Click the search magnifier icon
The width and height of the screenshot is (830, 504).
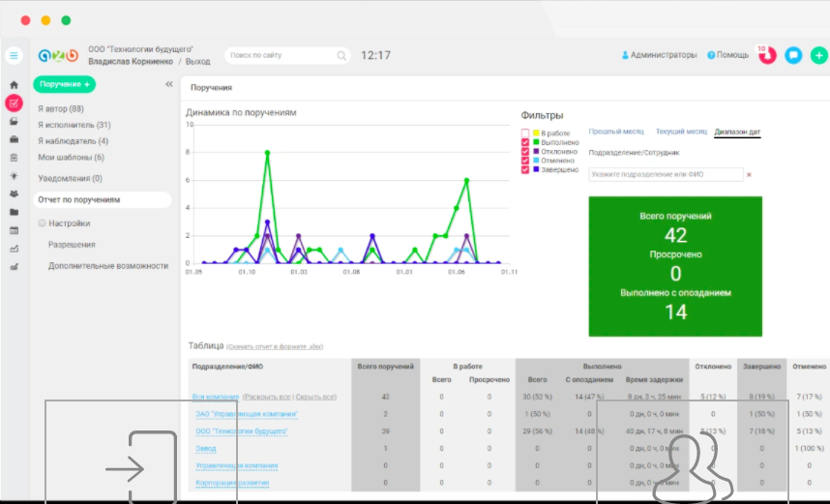pos(341,56)
